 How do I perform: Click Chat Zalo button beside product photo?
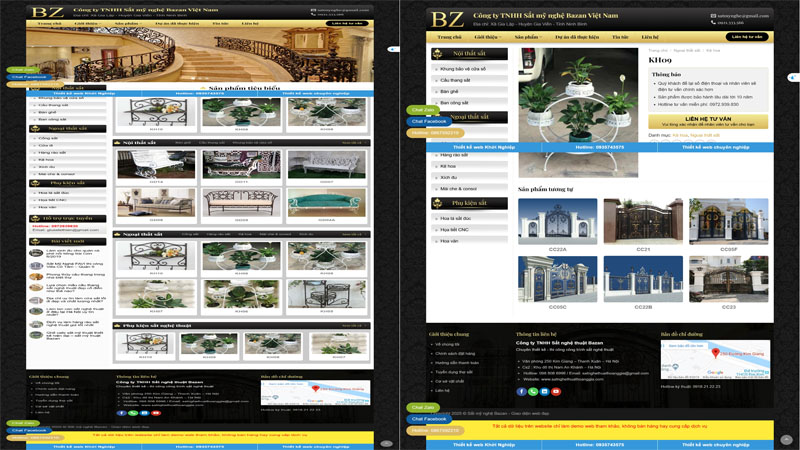point(422,110)
